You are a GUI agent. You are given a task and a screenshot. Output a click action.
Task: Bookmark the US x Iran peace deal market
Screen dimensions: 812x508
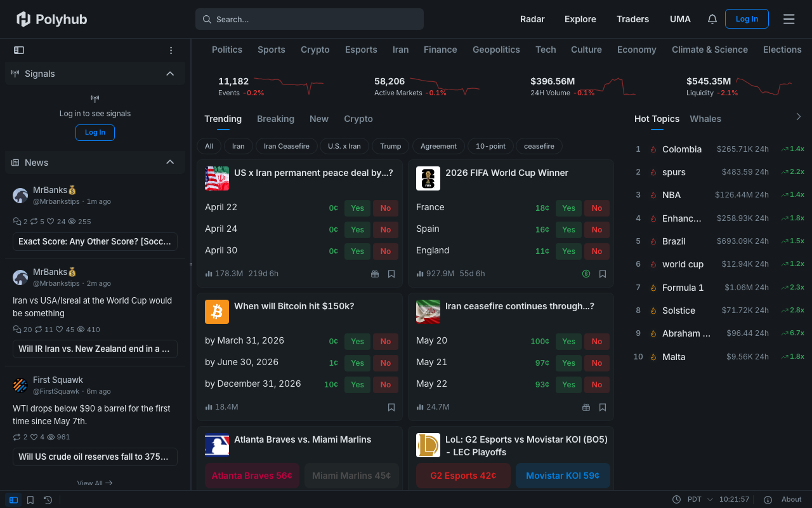click(391, 274)
